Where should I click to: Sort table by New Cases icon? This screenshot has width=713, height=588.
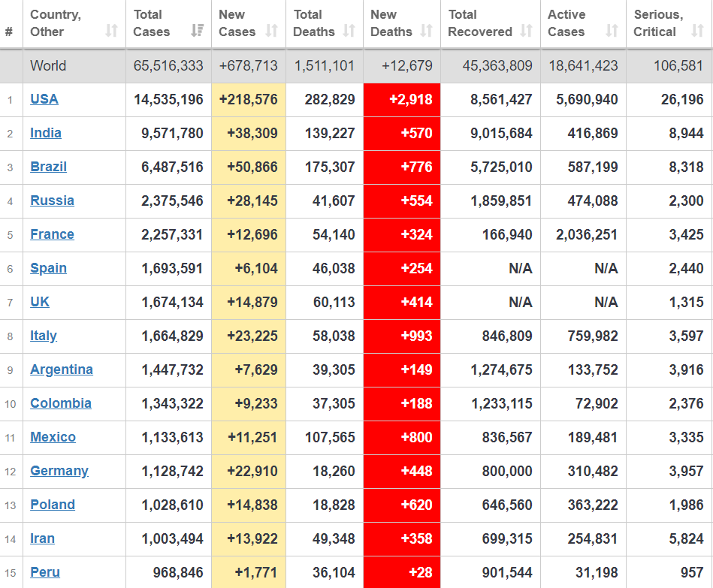271,32
